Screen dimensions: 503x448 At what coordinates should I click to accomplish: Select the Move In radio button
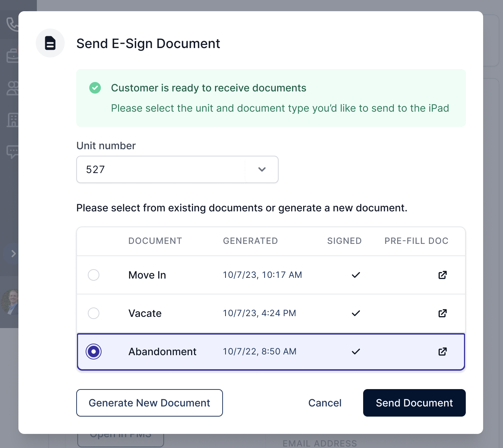pos(94,275)
